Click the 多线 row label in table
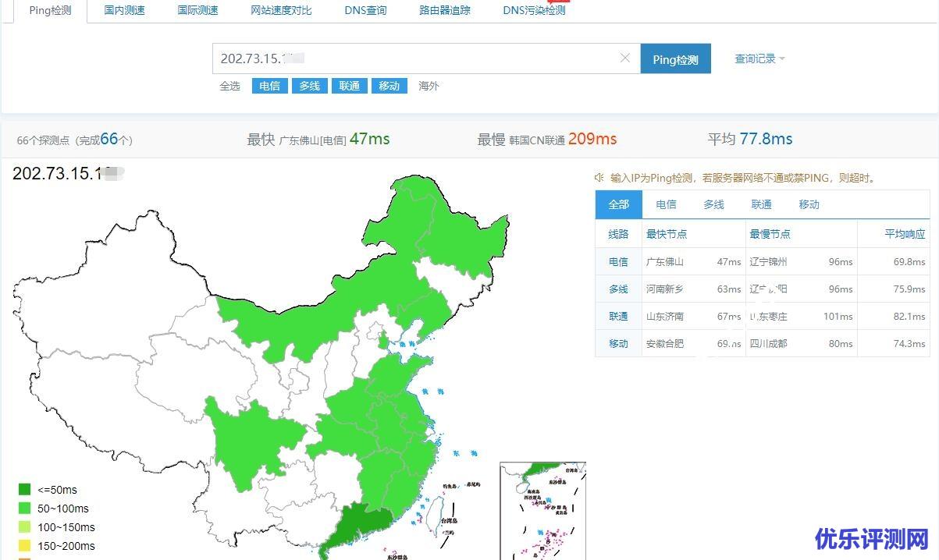Viewport: 939px width, 560px height. coord(618,289)
